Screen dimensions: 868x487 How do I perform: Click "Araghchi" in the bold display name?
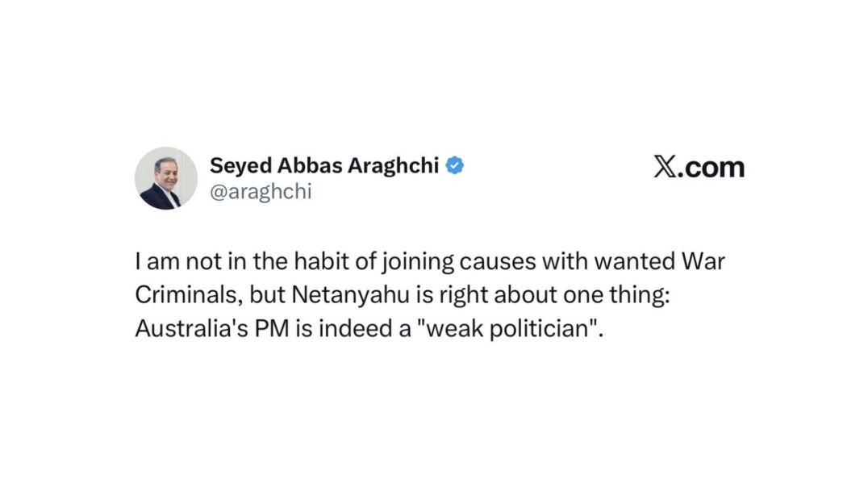[393, 166]
